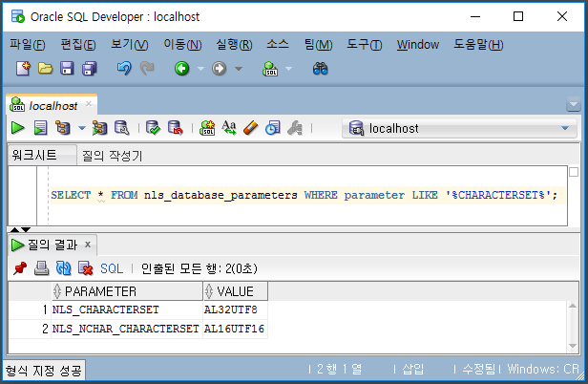Open the 도구(T) menu
588x384 pixels.
pyautogui.click(x=364, y=45)
